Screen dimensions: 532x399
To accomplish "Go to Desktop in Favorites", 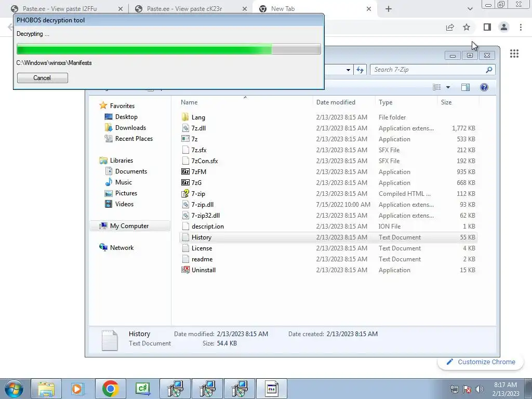I will click(126, 117).
